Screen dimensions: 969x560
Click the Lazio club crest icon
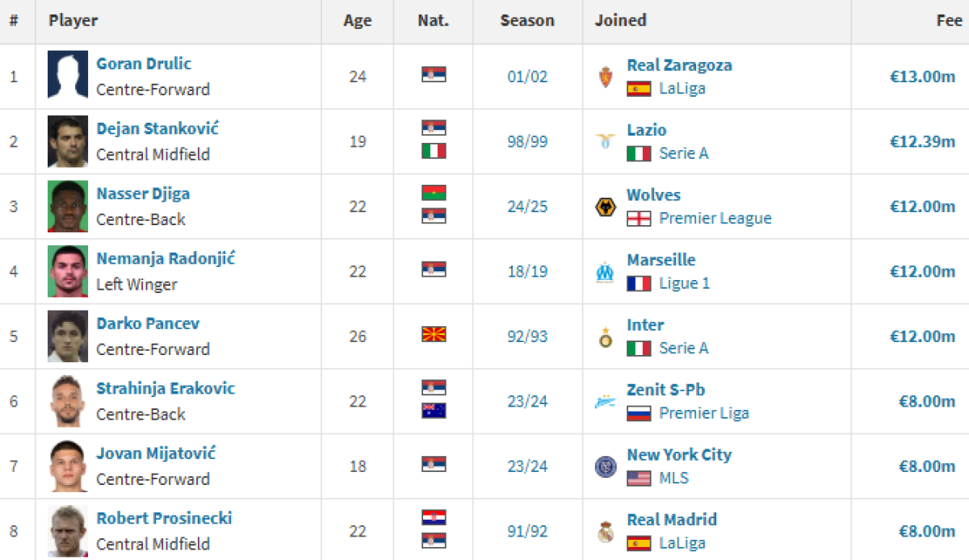point(606,142)
